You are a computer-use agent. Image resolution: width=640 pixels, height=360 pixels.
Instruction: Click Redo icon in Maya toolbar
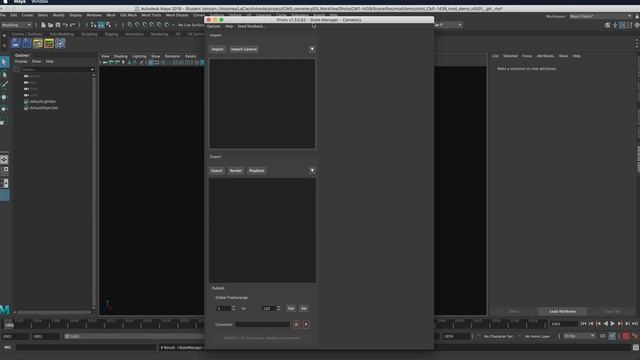pyautogui.click(x=73, y=25)
